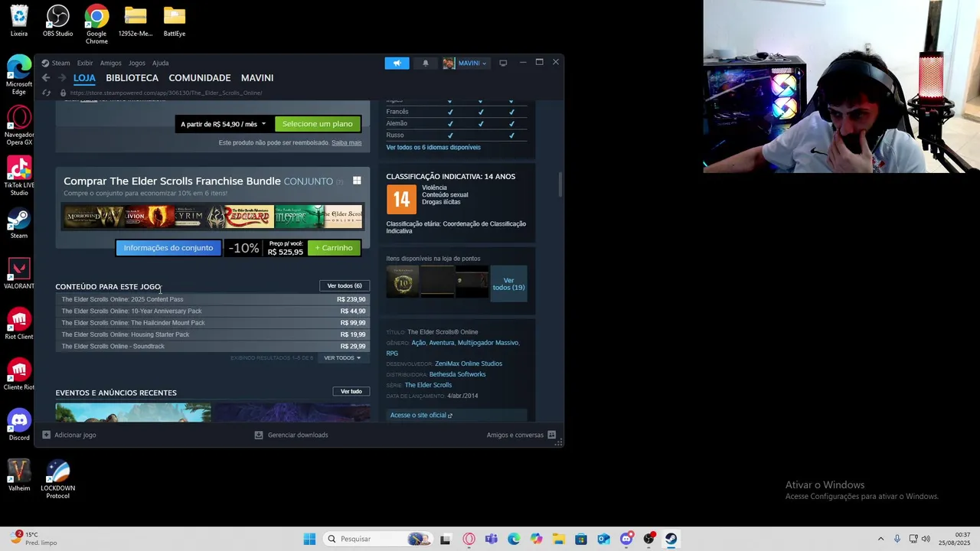980x551 pixels.
Task: Open Google Chrome desktop shortcut
Action: (x=96, y=24)
